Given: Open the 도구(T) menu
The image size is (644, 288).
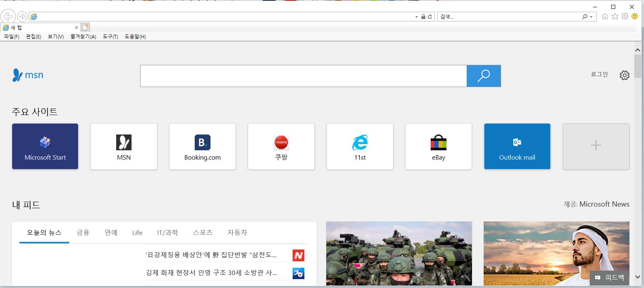Looking at the screenshot, I should 111,36.
